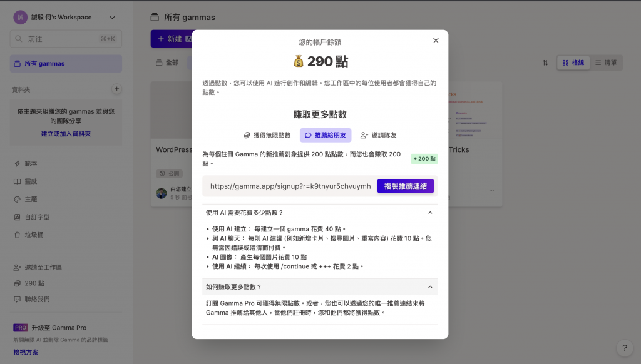The height and width of the screenshot is (364, 641).
Task: Click the book icon beside 靈感
Action: click(17, 181)
